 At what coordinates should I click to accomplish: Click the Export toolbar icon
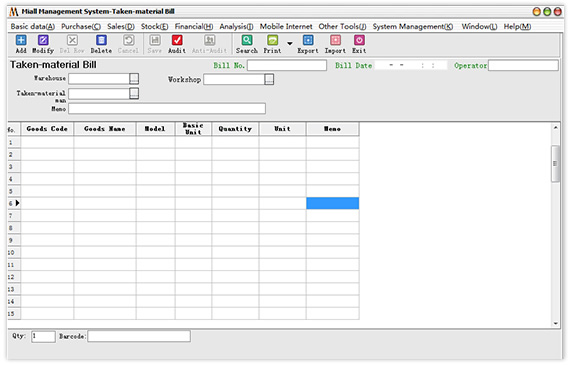tap(308, 40)
